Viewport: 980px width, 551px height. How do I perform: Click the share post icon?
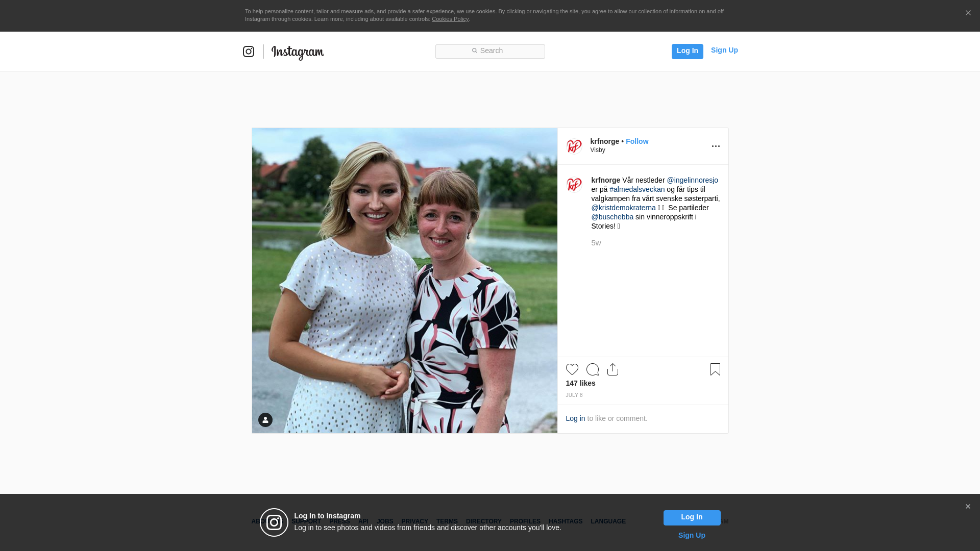(612, 369)
